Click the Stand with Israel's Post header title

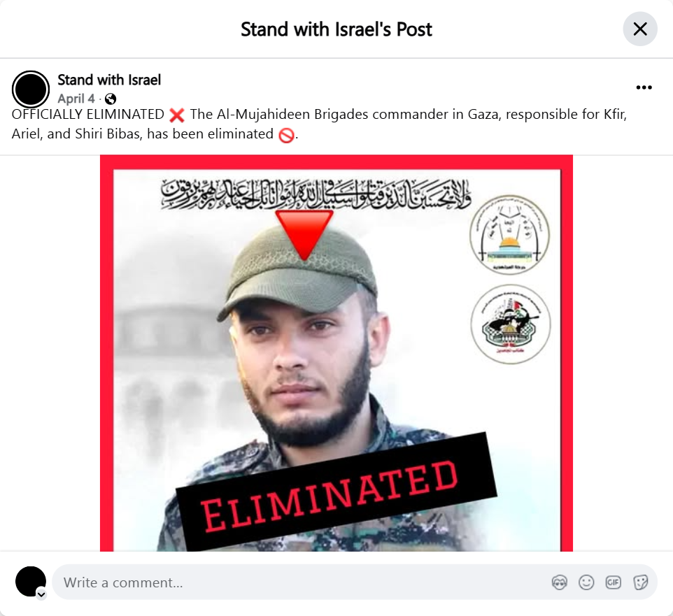[x=336, y=29]
